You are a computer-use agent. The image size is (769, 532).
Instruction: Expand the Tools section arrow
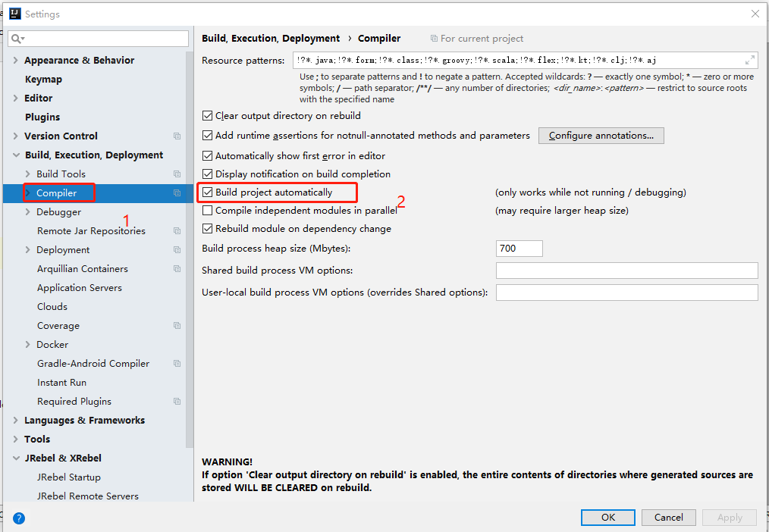click(16, 440)
